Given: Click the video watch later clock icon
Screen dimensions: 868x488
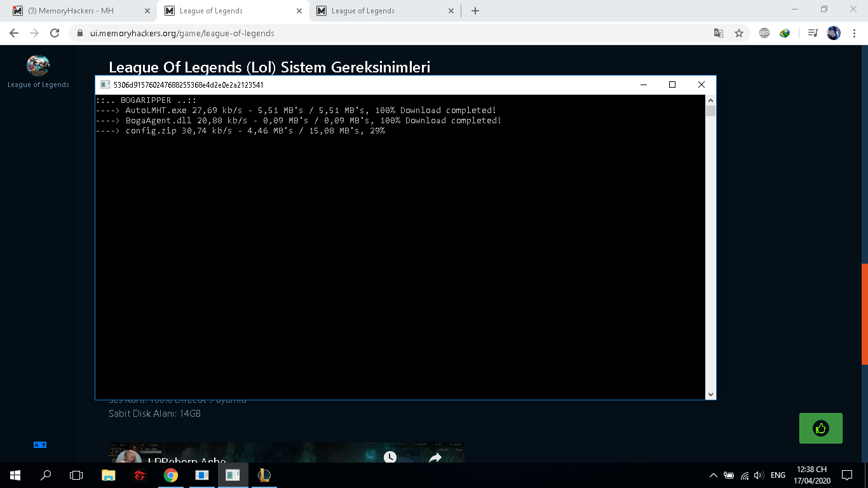Looking at the screenshot, I should pyautogui.click(x=390, y=457).
